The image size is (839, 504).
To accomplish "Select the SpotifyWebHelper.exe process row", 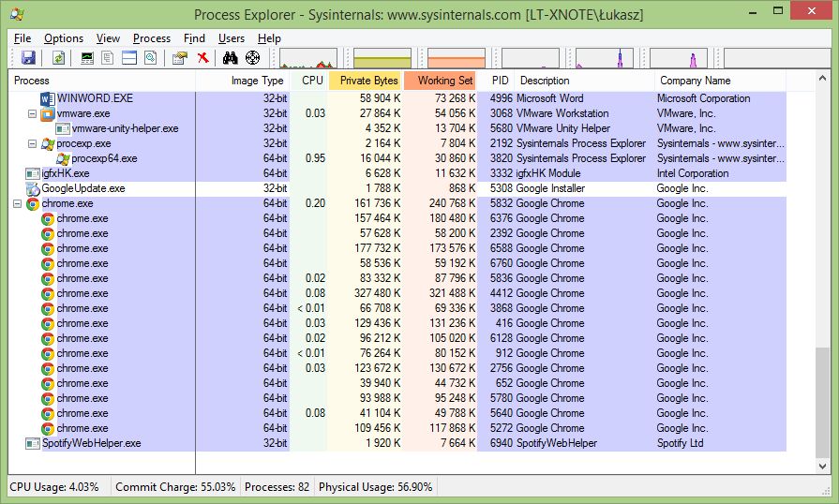I will [x=397, y=444].
